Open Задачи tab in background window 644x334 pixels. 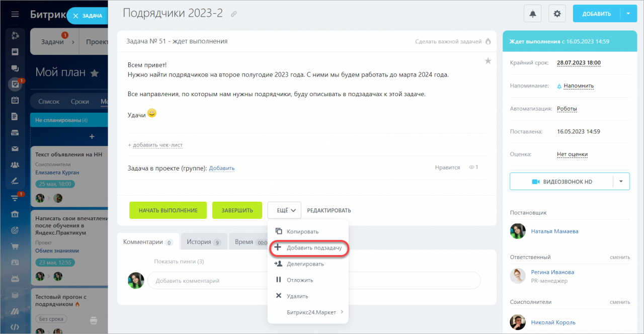(x=53, y=42)
